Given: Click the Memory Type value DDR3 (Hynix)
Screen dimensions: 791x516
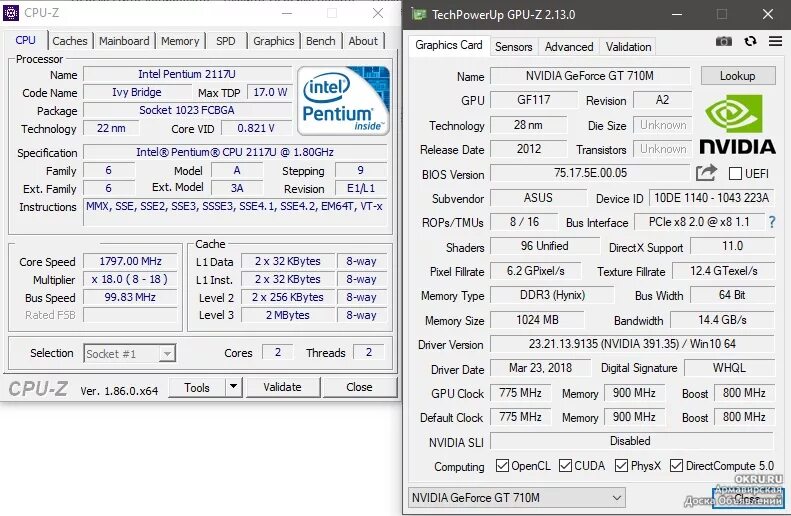Looking at the screenshot, I should [x=552, y=295].
